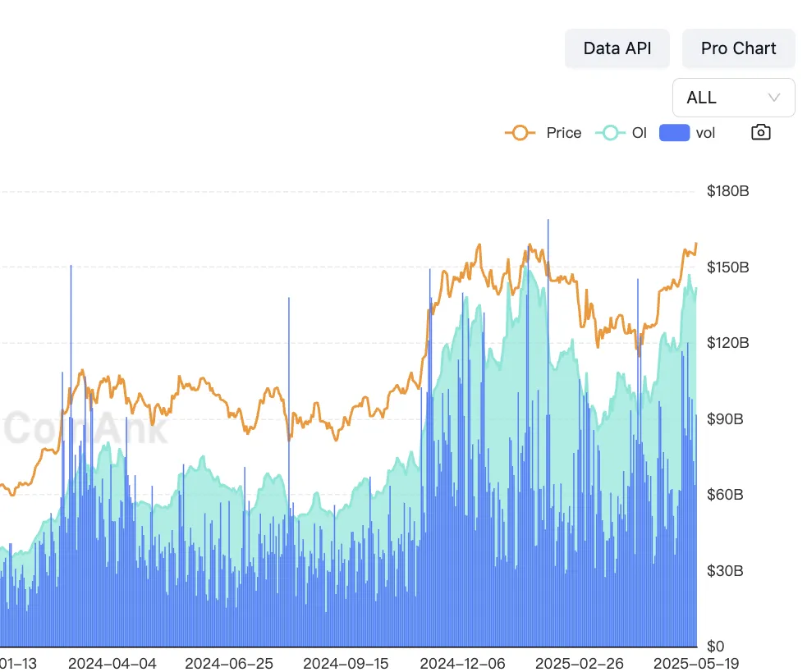Toggle the OI series in legend
Viewport: 807px width, 672px height.
coord(621,133)
